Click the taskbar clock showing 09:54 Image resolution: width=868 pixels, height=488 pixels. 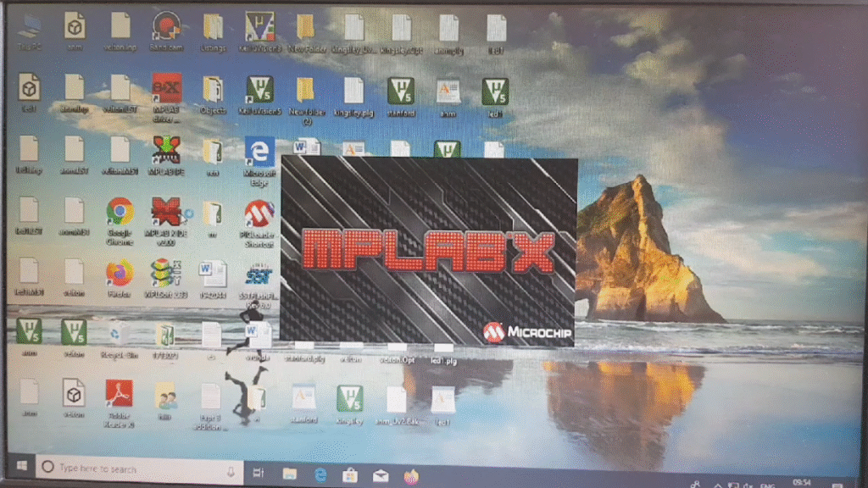[802, 483]
